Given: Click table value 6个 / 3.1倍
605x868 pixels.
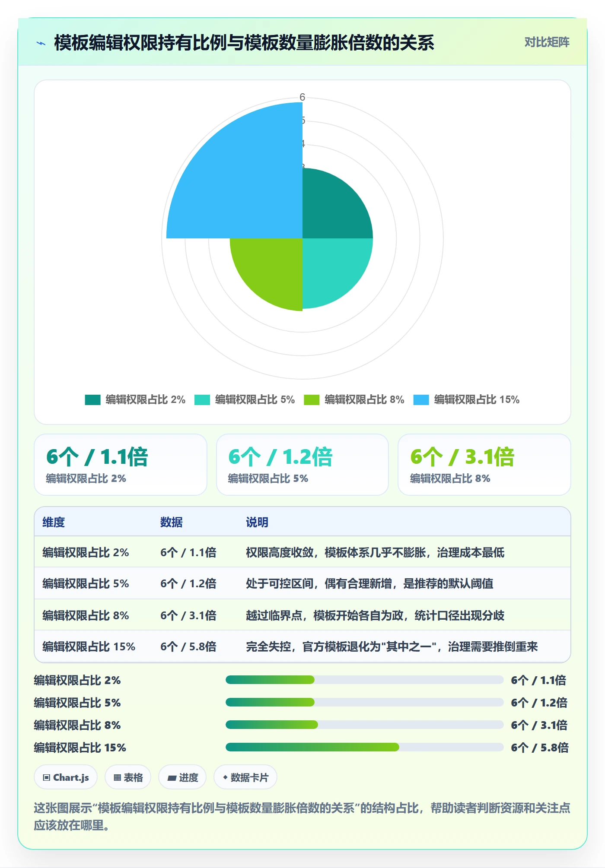Looking at the screenshot, I should point(188,615).
